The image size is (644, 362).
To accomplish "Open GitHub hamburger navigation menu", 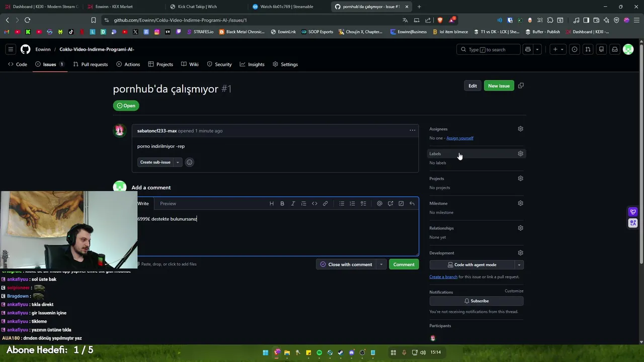I will pos(11,49).
